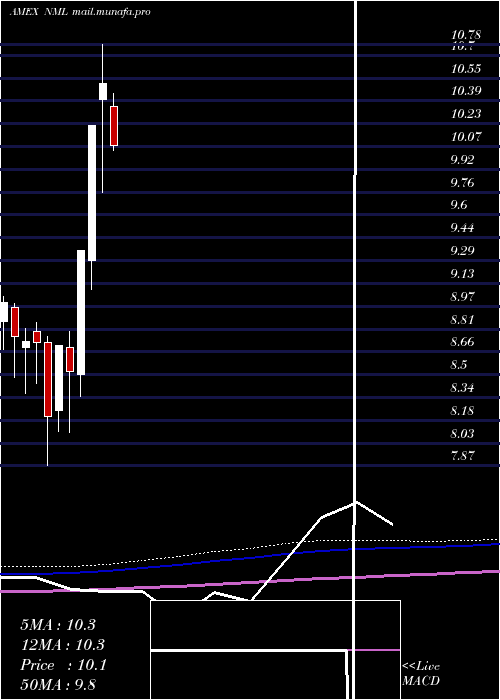Click the Price : 10.1 readout
Image resolution: width=500 pixels, height=700 pixels.
pos(63,665)
